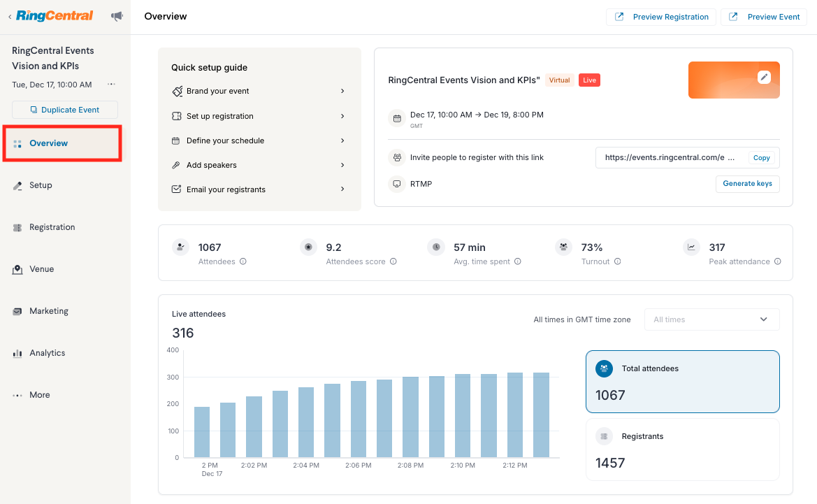Click the Peak attendance info icon
The height and width of the screenshot is (504, 817).
tap(777, 261)
